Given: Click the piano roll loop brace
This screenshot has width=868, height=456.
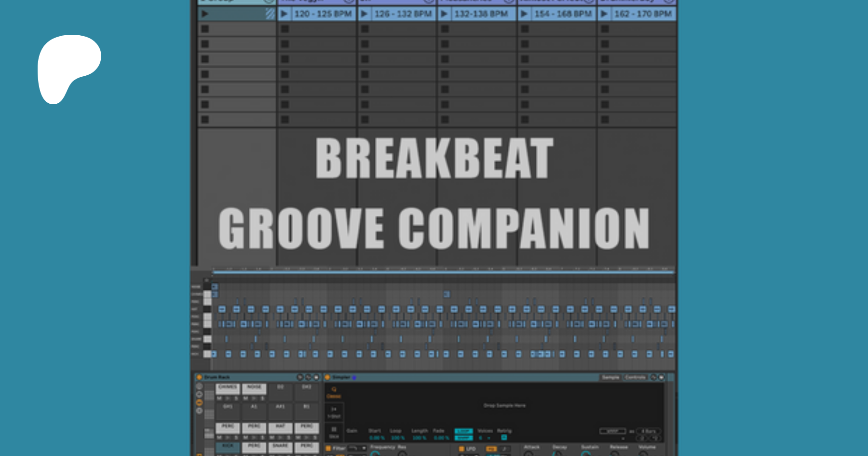Looking at the screenshot, I should 444,273.
